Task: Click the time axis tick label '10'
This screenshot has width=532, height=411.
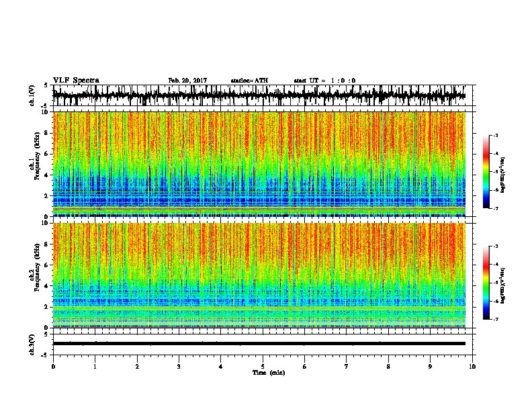Action: click(x=472, y=367)
